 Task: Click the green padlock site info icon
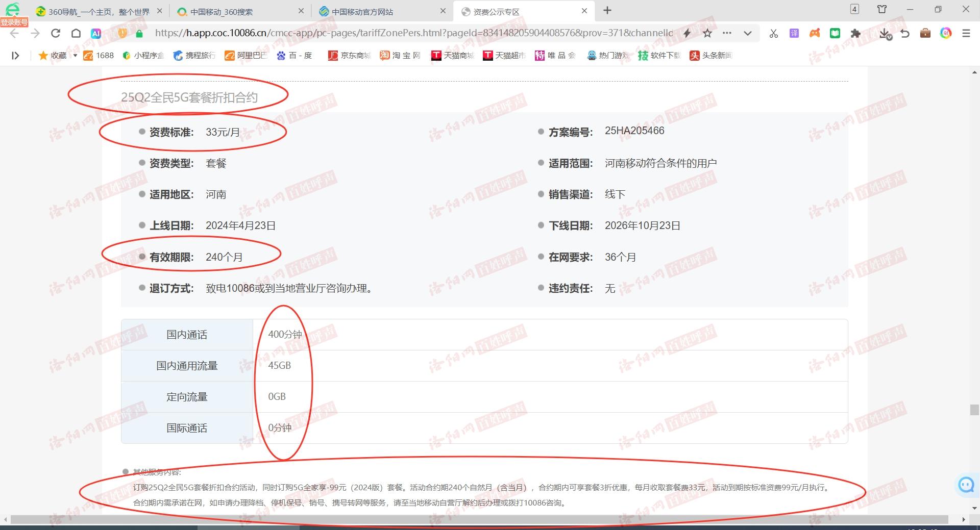139,33
